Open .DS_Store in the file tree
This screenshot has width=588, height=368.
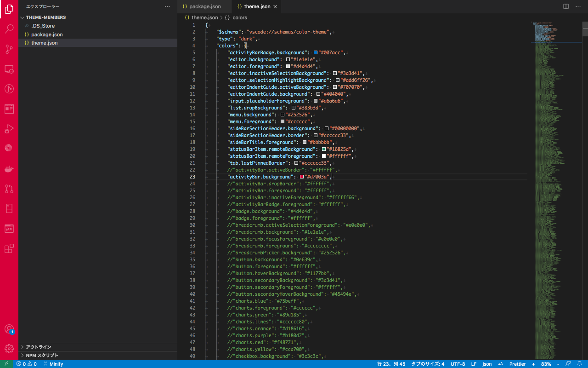pos(98,26)
